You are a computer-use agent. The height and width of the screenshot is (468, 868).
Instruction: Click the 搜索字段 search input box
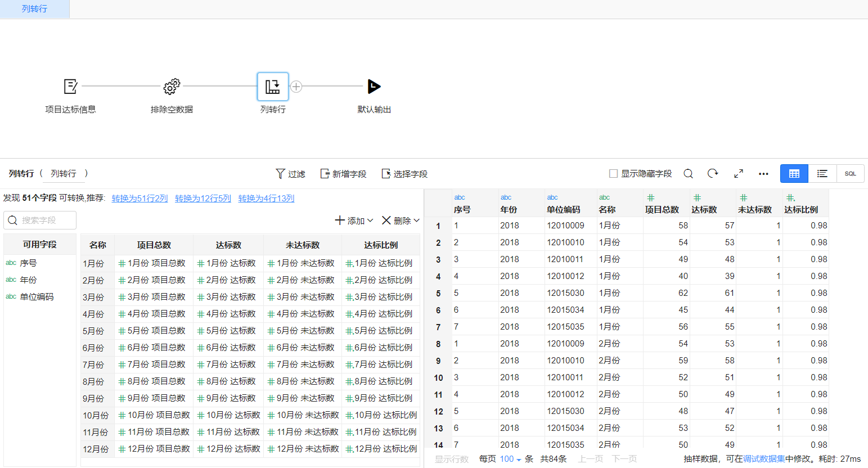(39, 220)
